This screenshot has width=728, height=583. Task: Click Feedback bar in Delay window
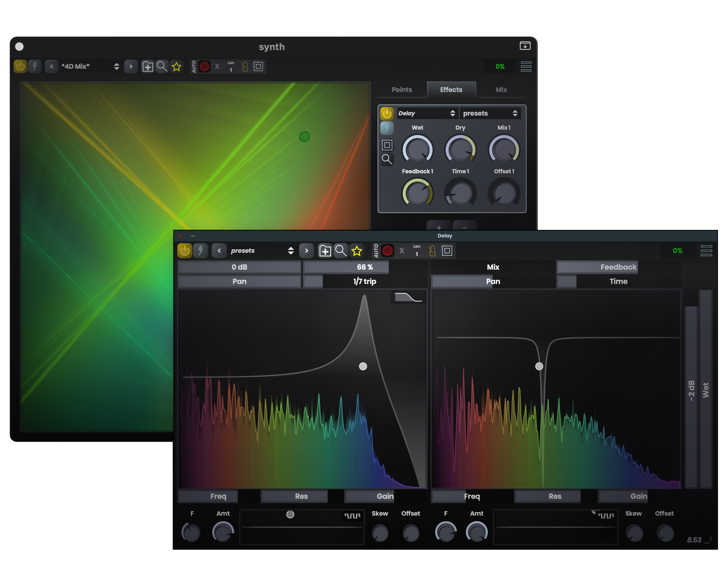[x=618, y=267]
